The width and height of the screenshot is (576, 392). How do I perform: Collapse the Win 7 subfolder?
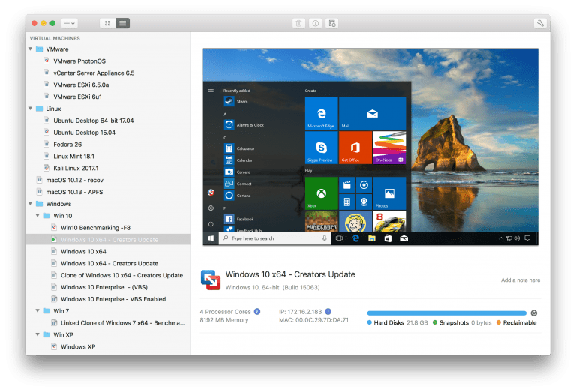[x=37, y=310]
